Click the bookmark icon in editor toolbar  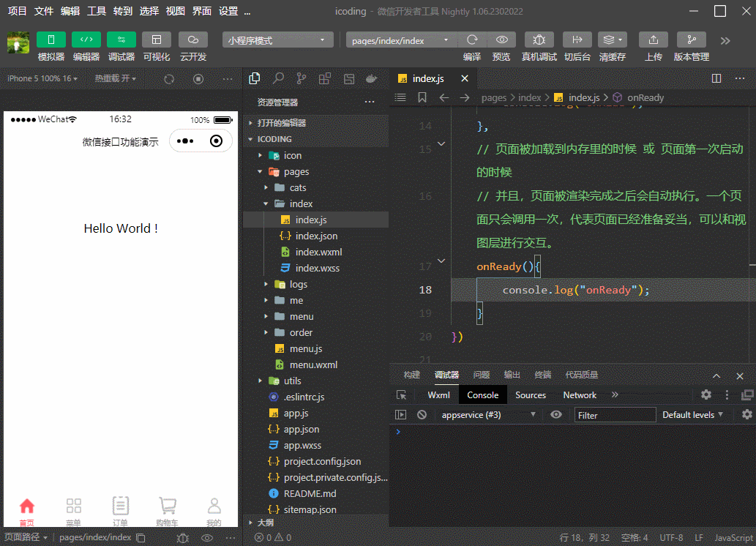point(422,97)
